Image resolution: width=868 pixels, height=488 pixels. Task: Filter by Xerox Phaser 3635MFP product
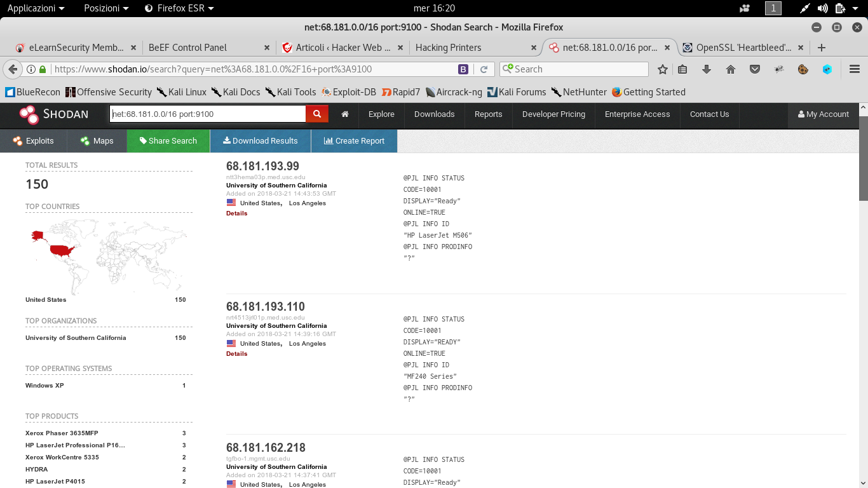[x=62, y=433]
